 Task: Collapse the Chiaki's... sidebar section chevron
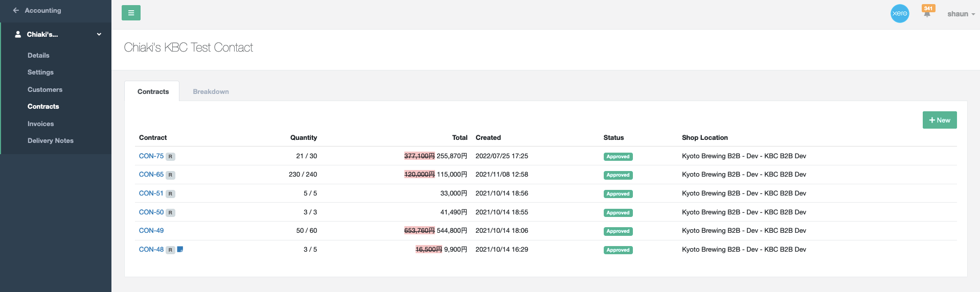[x=99, y=34]
